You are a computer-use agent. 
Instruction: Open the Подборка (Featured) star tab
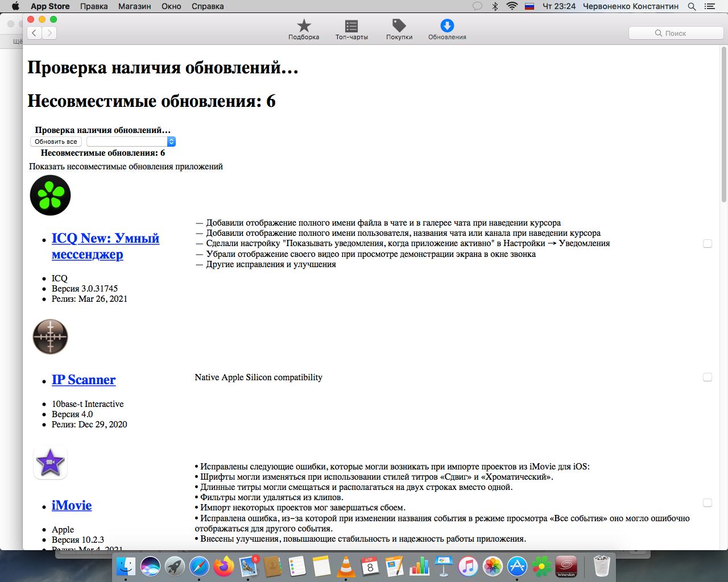[304, 30]
